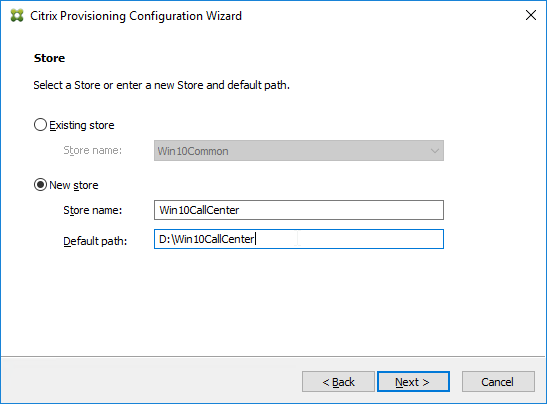Click the Existing store label text

pos(82,125)
